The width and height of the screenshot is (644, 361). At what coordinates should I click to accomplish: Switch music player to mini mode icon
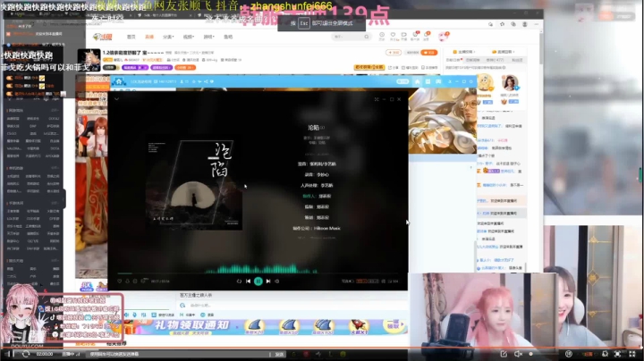click(377, 99)
